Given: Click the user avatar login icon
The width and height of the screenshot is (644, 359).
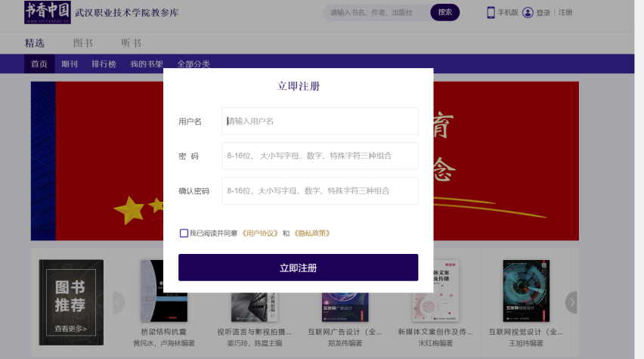Looking at the screenshot, I should pos(528,12).
